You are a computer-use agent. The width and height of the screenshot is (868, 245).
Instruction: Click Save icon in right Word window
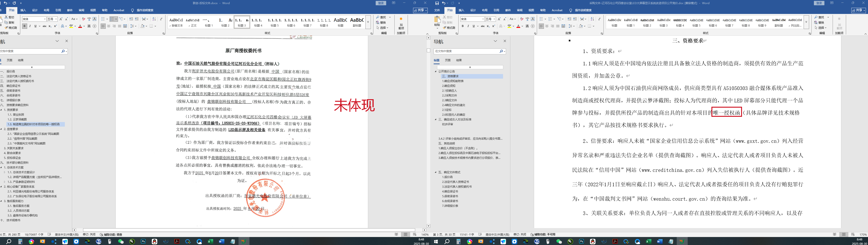coord(437,3)
